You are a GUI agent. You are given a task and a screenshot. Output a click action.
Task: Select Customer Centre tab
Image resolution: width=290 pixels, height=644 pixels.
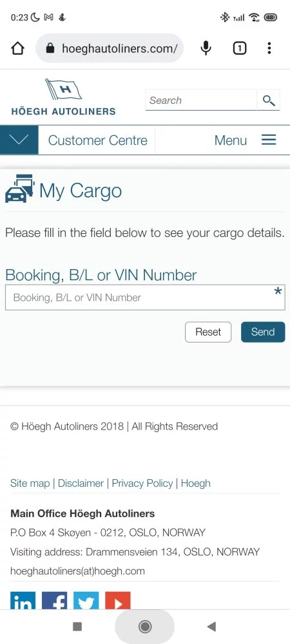[97, 140]
